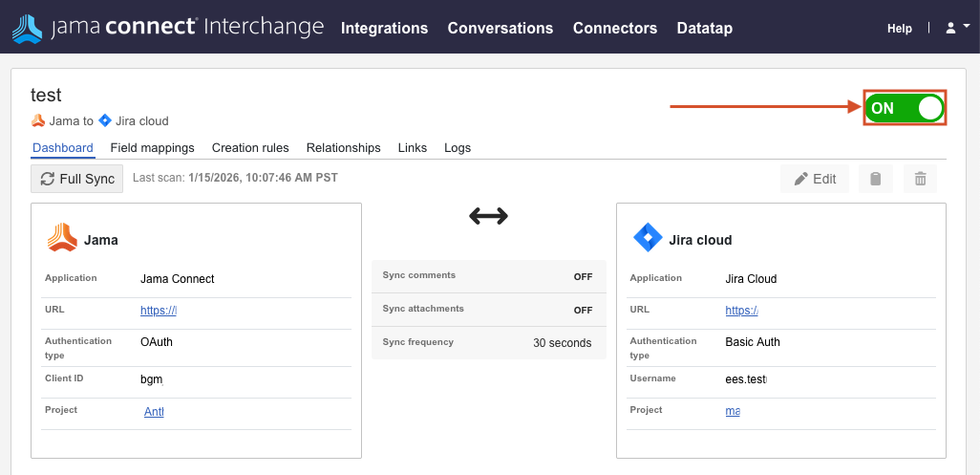
Task: Switch to the Field mappings tab
Action: click(x=153, y=148)
